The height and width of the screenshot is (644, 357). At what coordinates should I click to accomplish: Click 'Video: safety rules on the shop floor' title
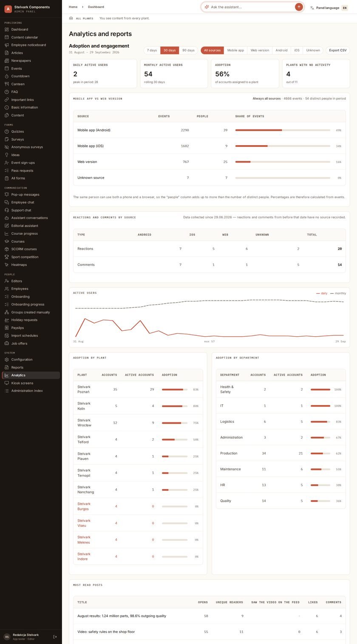point(106,632)
